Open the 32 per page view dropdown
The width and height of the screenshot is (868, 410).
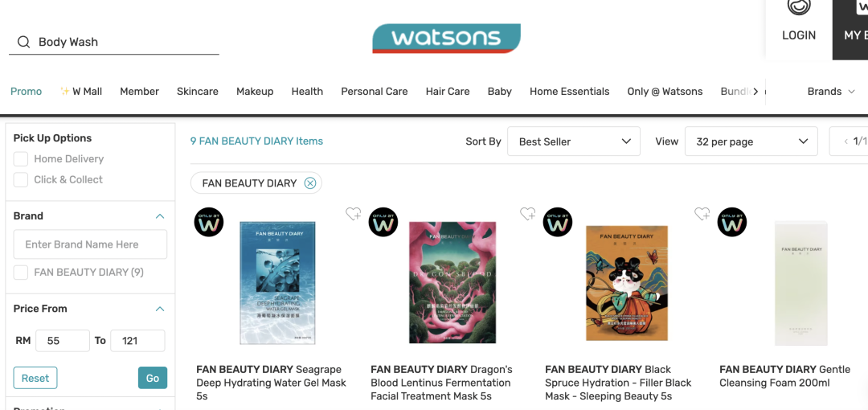click(751, 141)
